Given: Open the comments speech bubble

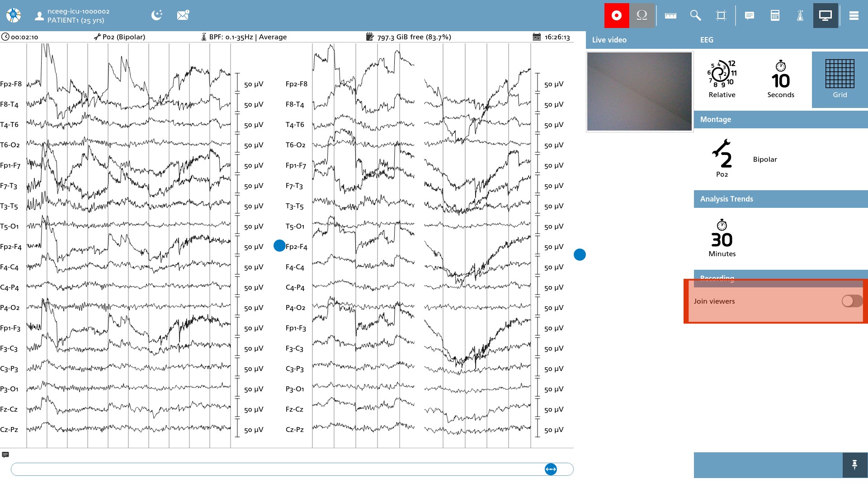Looking at the screenshot, I should click(750, 15).
